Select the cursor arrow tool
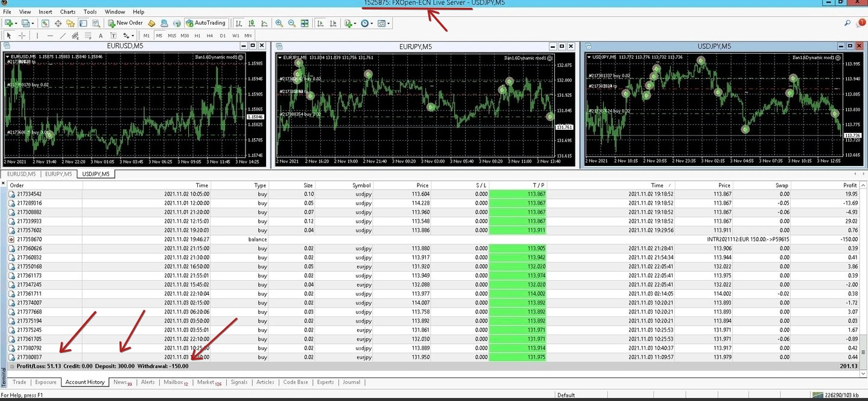 [9, 36]
